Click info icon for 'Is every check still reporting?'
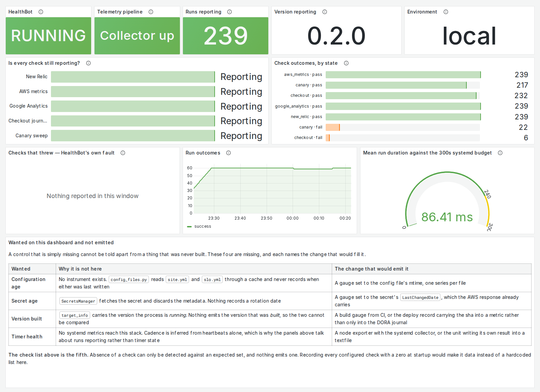 (88, 63)
